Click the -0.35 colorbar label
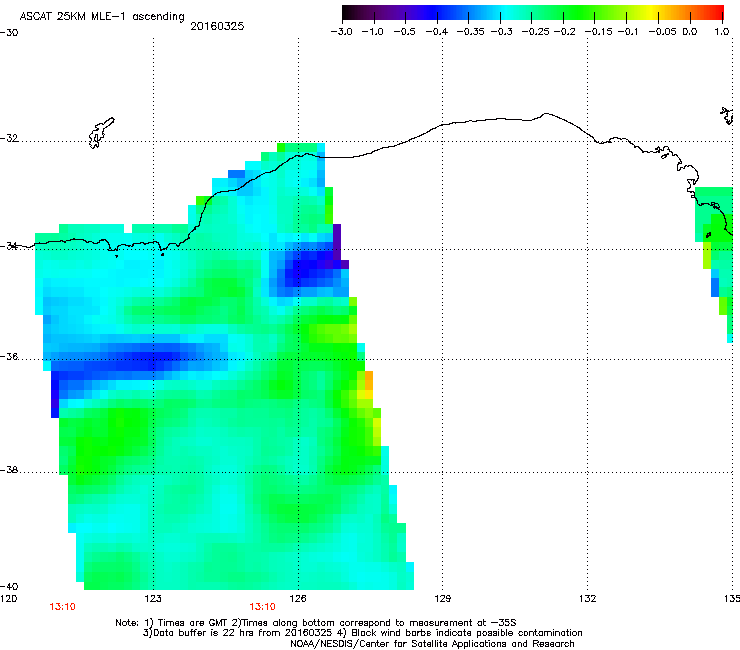The height and width of the screenshot is (650, 740). (x=471, y=32)
